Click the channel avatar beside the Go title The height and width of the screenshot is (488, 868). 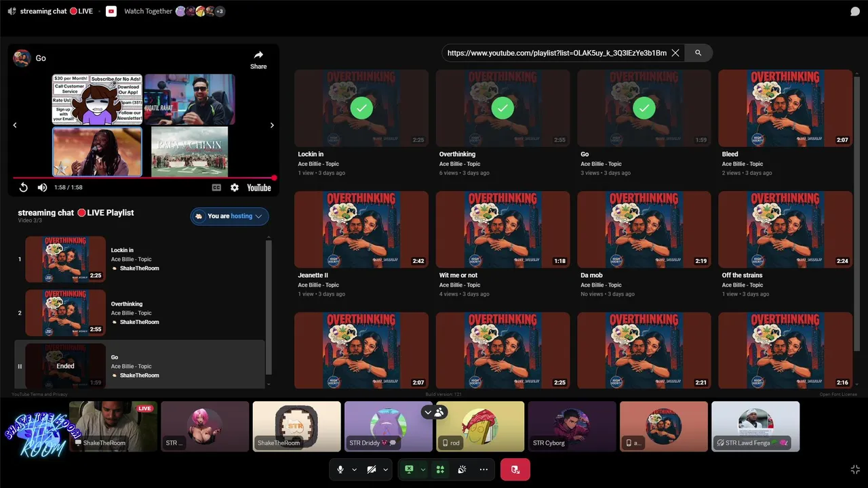(x=22, y=58)
